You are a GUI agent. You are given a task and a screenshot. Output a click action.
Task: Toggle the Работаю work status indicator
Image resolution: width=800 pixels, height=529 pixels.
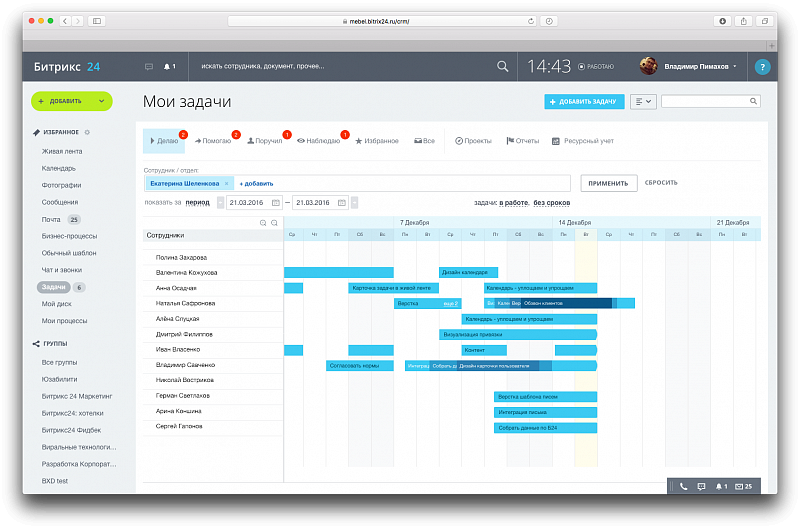(596, 66)
